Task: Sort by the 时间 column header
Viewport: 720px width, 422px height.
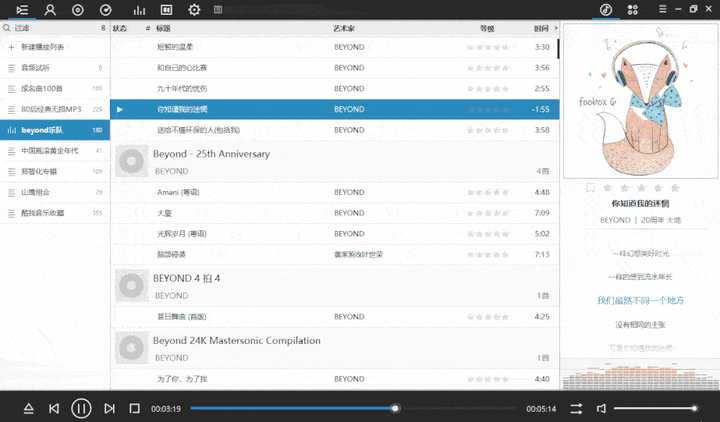Action: 541,28
